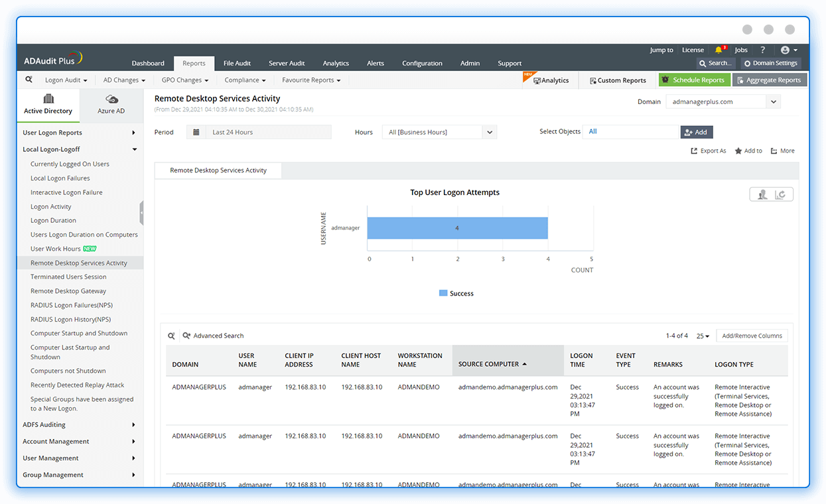Viewport: 826px width, 504px height.
Task: Click the Analytics monitor icon
Action: 537,80
